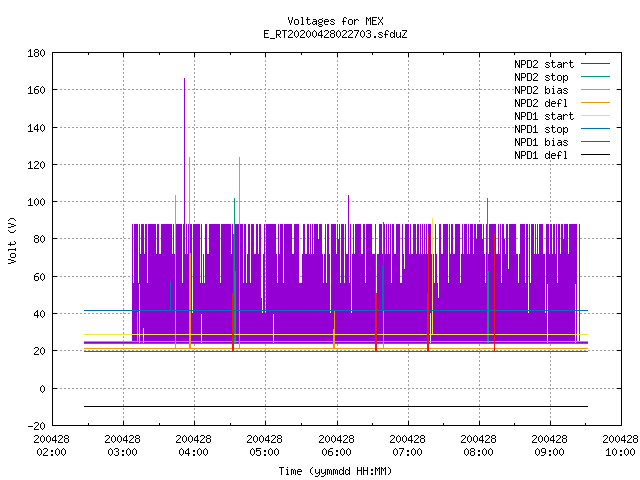The image size is (640, 480).
Task: Select the 'NPD1 stop' legend label
Action: (x=541, y=129)
